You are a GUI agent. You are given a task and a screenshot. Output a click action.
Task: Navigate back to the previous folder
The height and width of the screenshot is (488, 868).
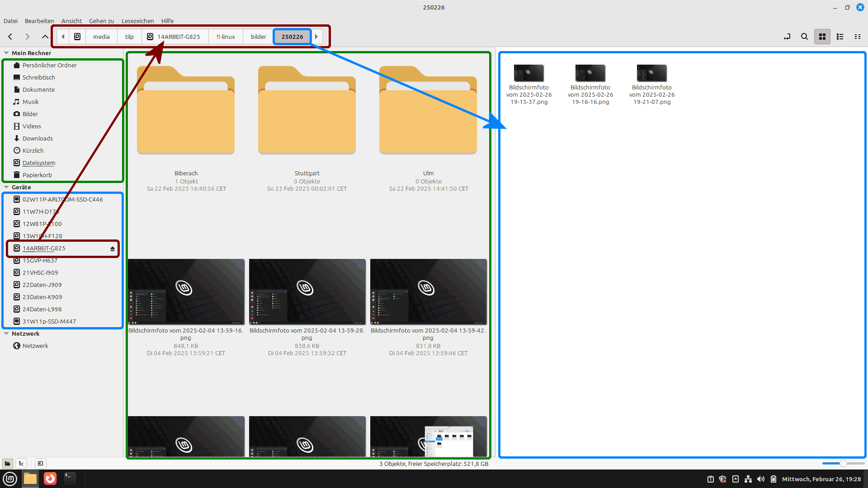(10, 37)
